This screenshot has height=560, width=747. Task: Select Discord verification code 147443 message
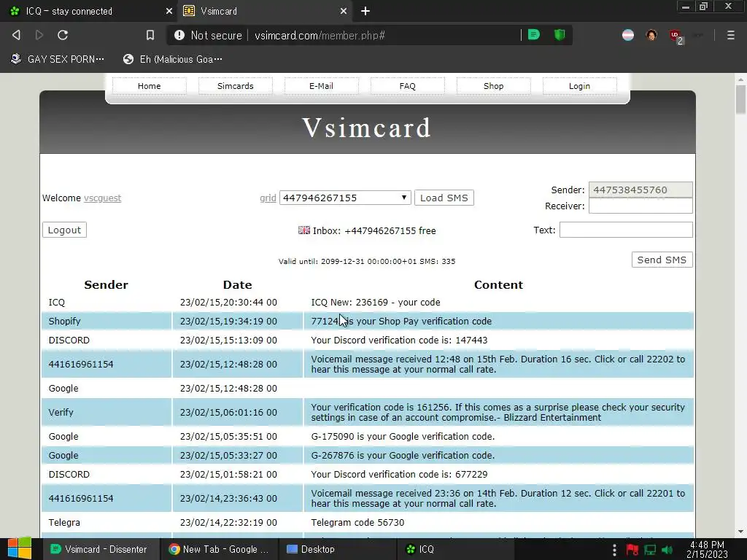399,340
